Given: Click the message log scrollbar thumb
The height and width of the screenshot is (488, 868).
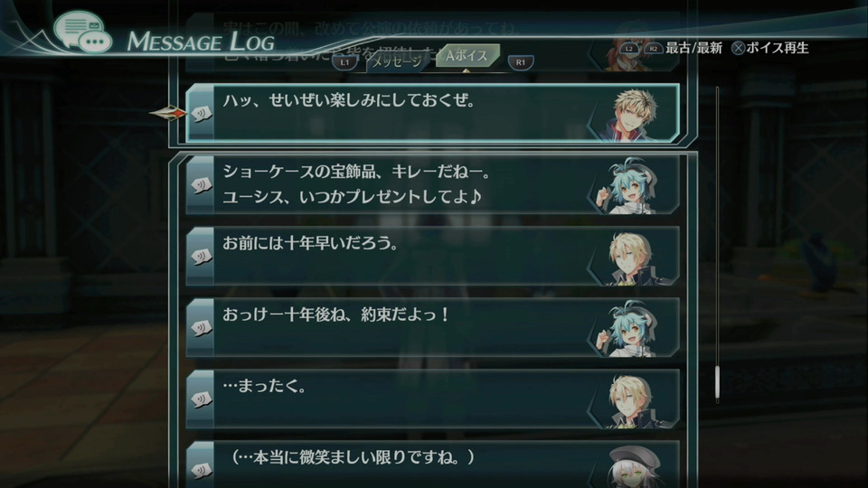Looking at the screenshot, I should pyautogui.click(x=717, y=382).
